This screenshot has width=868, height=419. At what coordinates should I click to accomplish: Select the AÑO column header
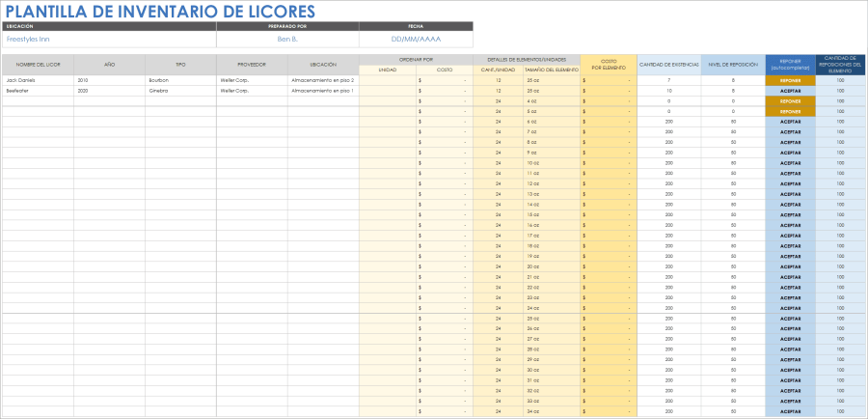click(x=110, y=65)
